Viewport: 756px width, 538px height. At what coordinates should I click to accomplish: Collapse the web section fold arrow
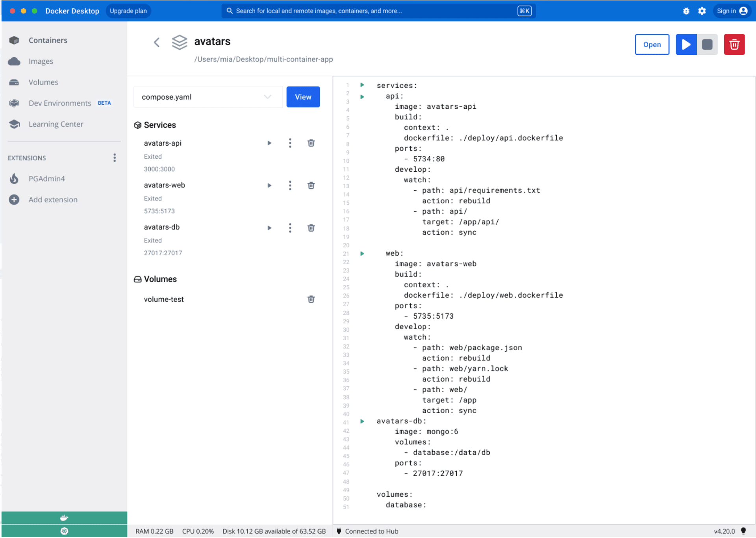pyautogui.click(x=362, y=254)
